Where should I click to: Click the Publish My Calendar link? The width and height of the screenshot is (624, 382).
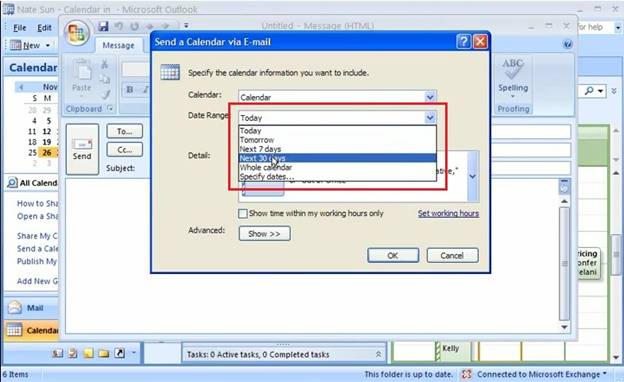(x=37, y=261)
